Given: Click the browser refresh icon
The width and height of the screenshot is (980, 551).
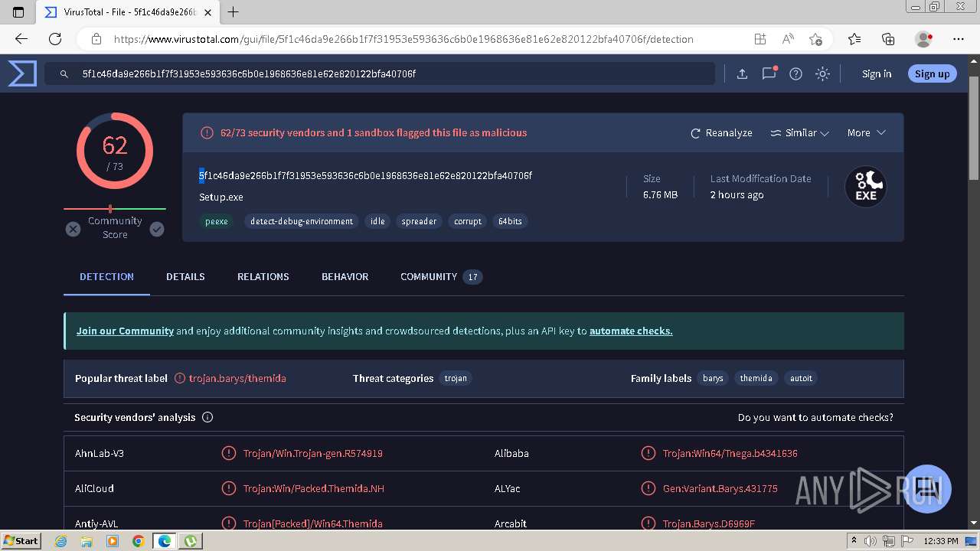Looking at the screenshot, I should pyautogui.click(x=55, y=39).
